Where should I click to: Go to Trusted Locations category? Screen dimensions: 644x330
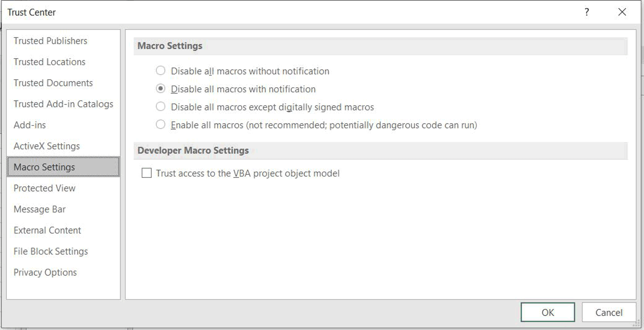(49, 62)
